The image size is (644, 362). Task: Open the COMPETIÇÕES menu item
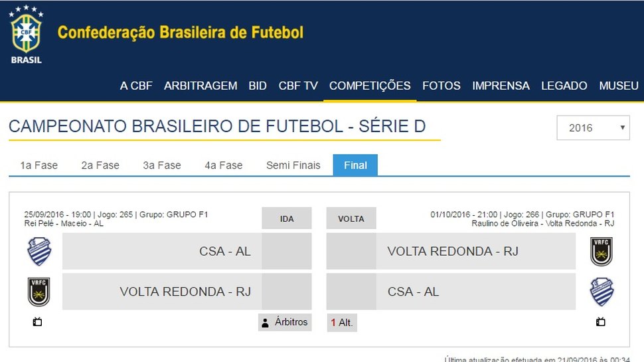370,86
